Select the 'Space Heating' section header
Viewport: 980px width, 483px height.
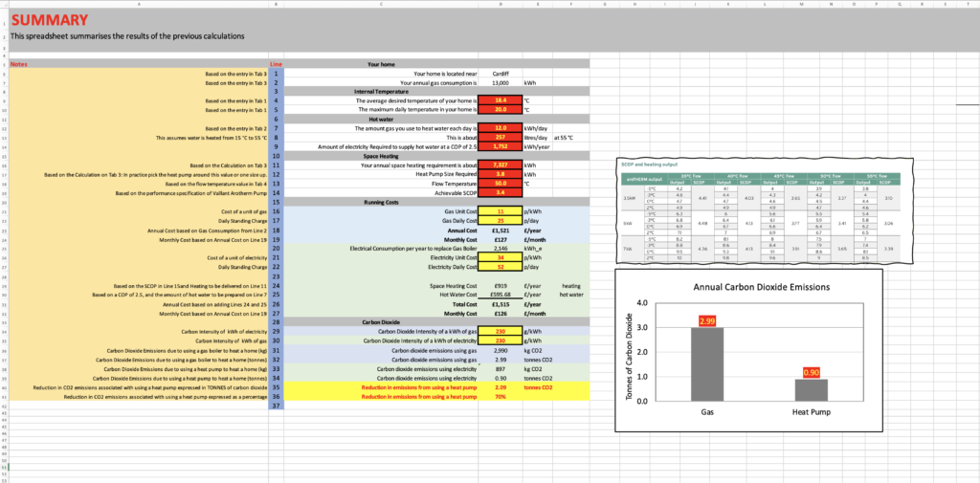(381, 156)
